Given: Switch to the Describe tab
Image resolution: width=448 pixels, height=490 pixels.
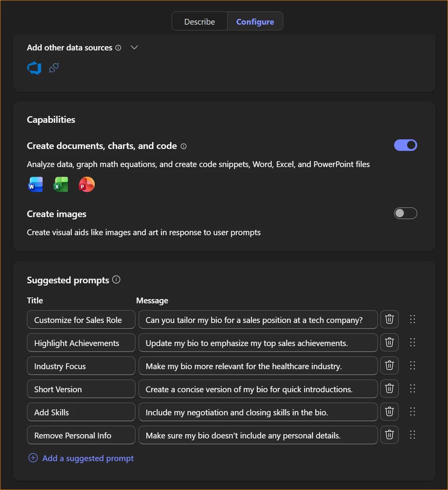Looking at the screenshot, I should [x=200, y=22].
